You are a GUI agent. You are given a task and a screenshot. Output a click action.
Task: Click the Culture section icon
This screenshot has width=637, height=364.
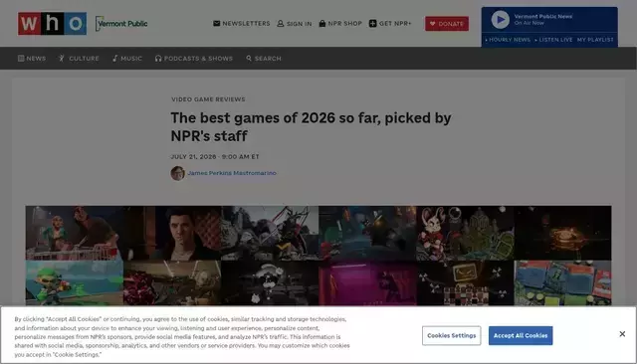click(62, 59)
